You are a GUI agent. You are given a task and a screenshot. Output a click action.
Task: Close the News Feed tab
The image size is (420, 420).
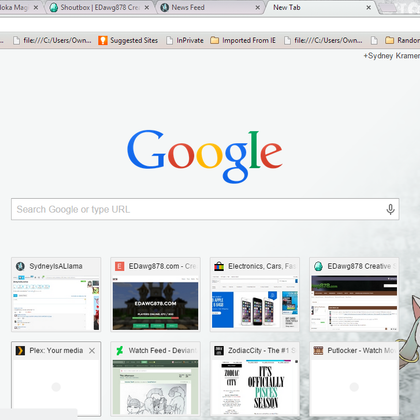pos(258,7)
